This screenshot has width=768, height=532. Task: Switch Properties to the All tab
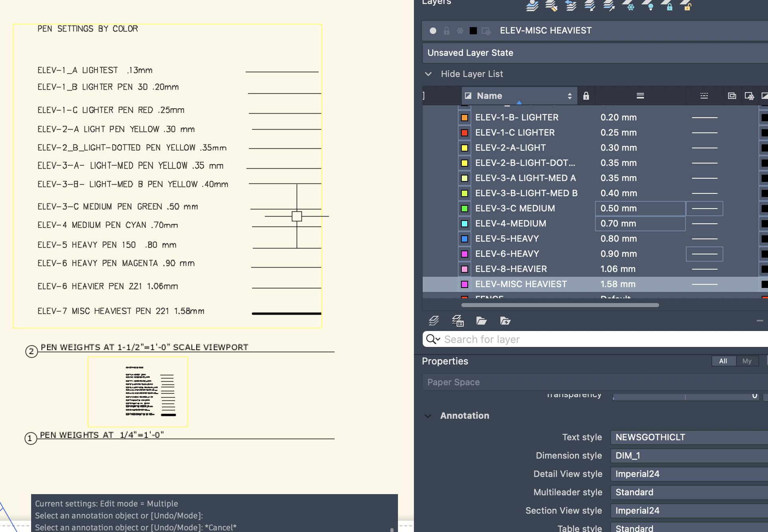coord(723,361)
